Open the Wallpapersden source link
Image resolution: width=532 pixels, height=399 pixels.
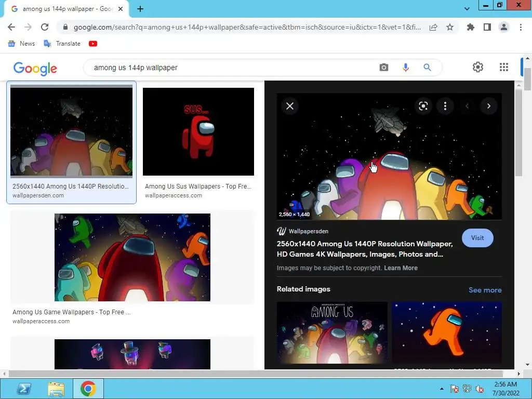[303, 231]
